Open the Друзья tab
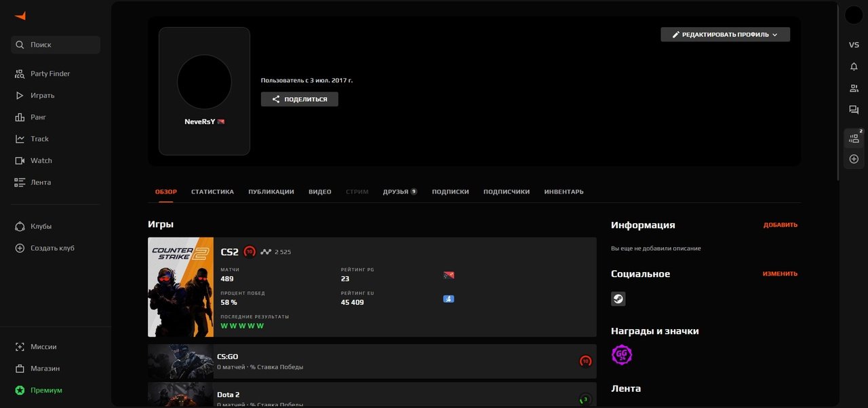The width and height of the screenshot is (868, 408). [399, 191]
